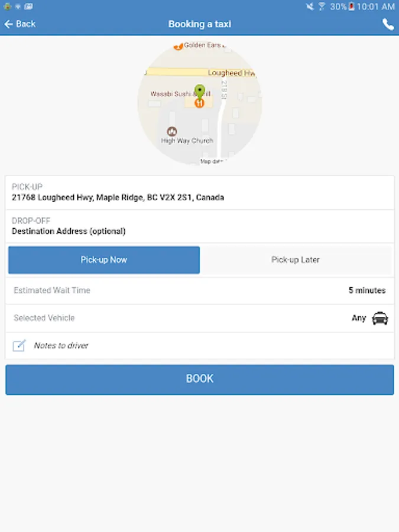399x532 pixels.
Task: Tap the phone call icon
Action: [x=388, y=24]
